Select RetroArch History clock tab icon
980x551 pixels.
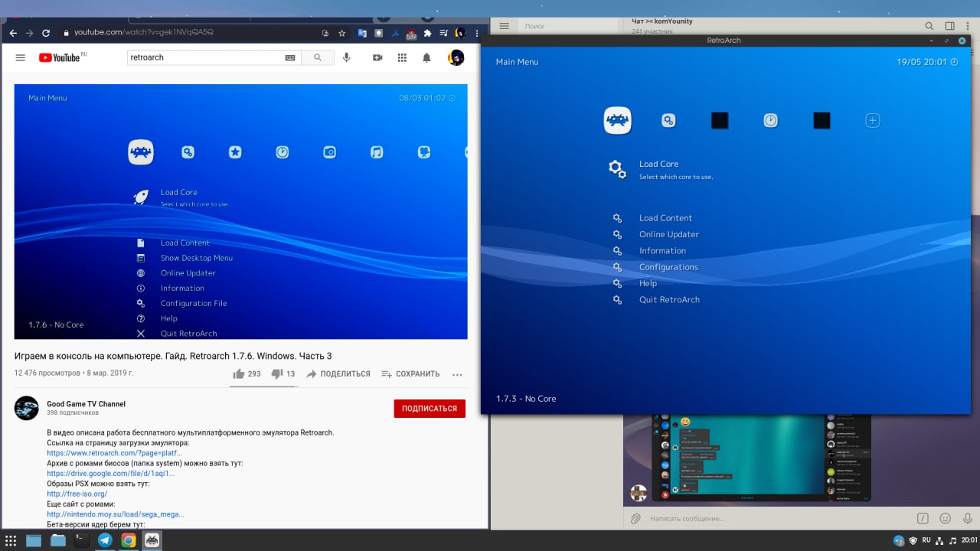771,120
